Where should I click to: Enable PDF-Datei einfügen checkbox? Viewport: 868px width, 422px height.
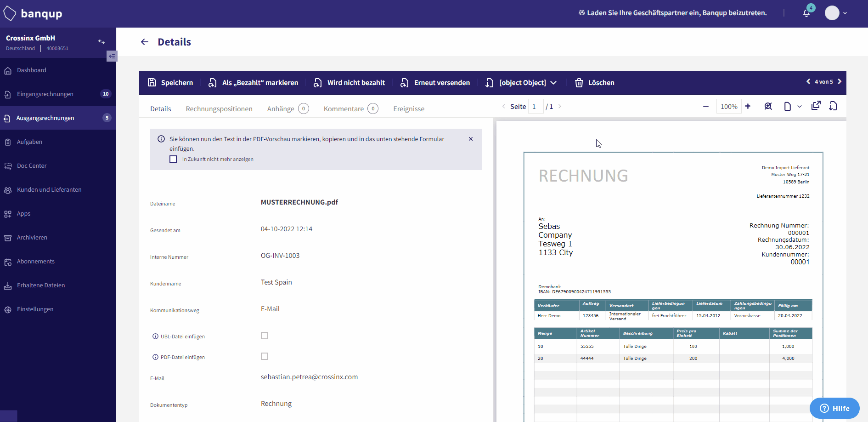click(265, 356)
